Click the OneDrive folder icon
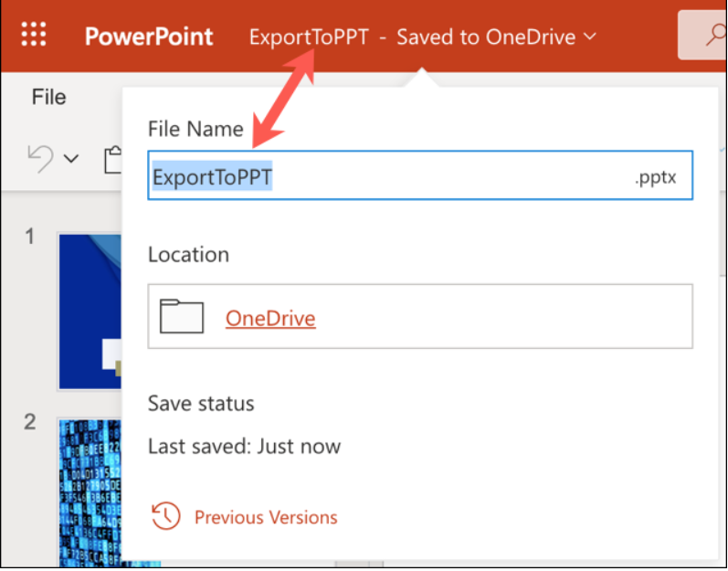This screenshot has height=571, width=728. tap(181, 317)
